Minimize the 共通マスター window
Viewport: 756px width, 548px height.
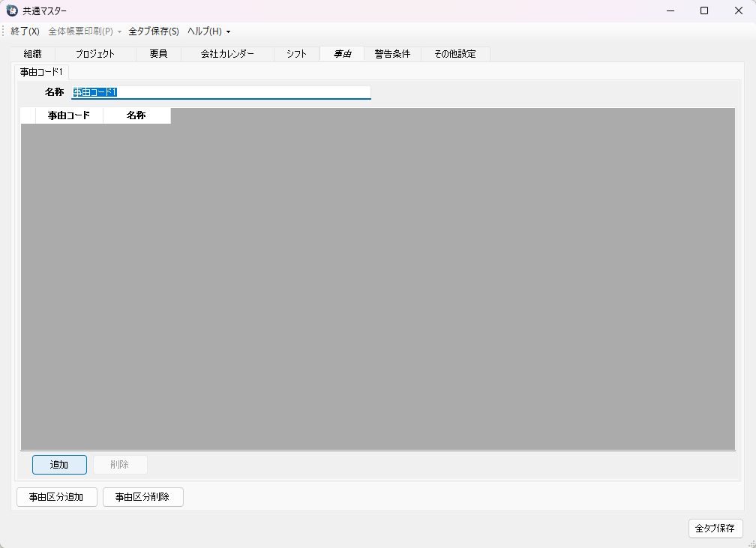click(x=670, y=10)
